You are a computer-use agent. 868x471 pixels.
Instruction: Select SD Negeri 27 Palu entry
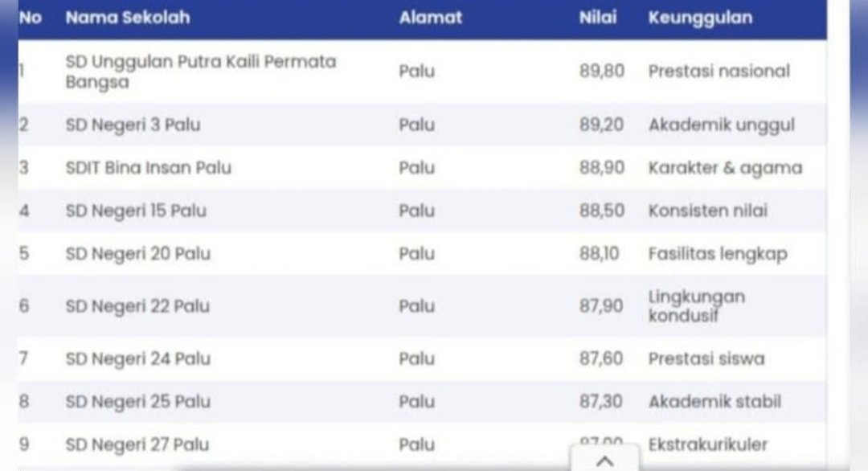point(137,444)
